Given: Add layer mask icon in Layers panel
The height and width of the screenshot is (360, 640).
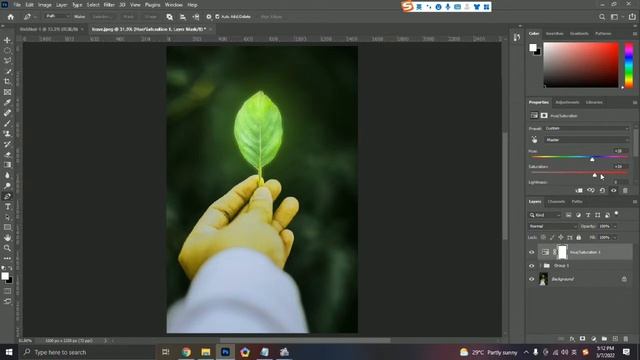Looking at the screenshot, I should click(582, 339).
